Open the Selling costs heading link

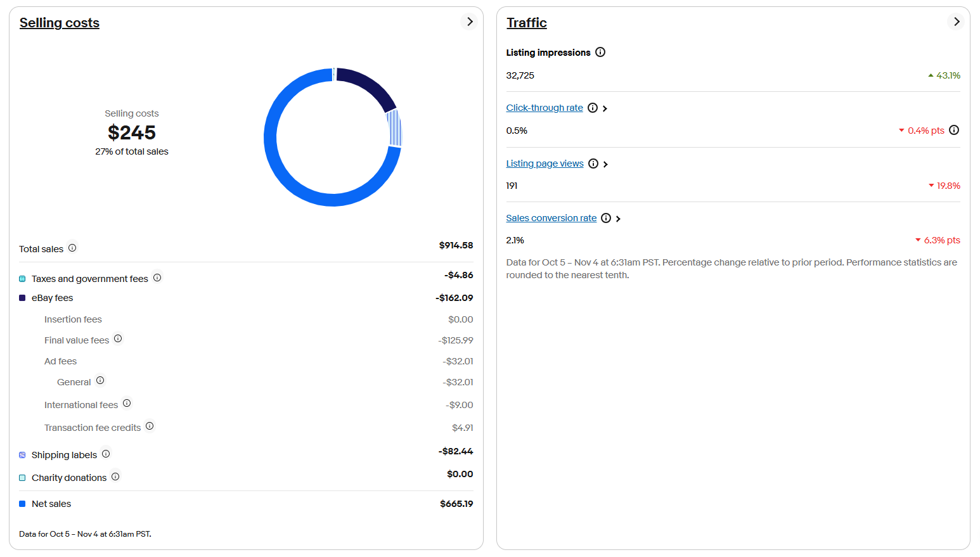point(60,23)
